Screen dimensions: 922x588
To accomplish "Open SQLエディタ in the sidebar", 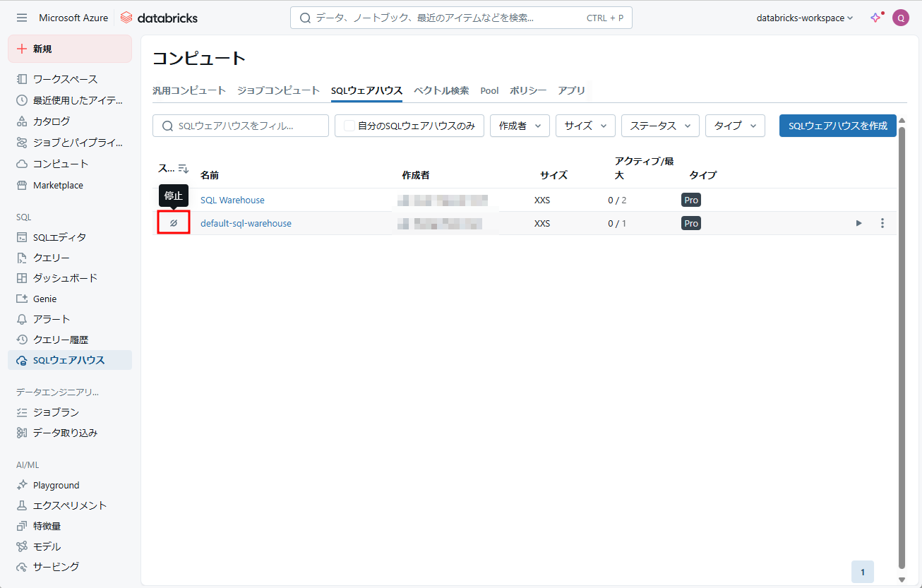I will (x=70, y=237).
